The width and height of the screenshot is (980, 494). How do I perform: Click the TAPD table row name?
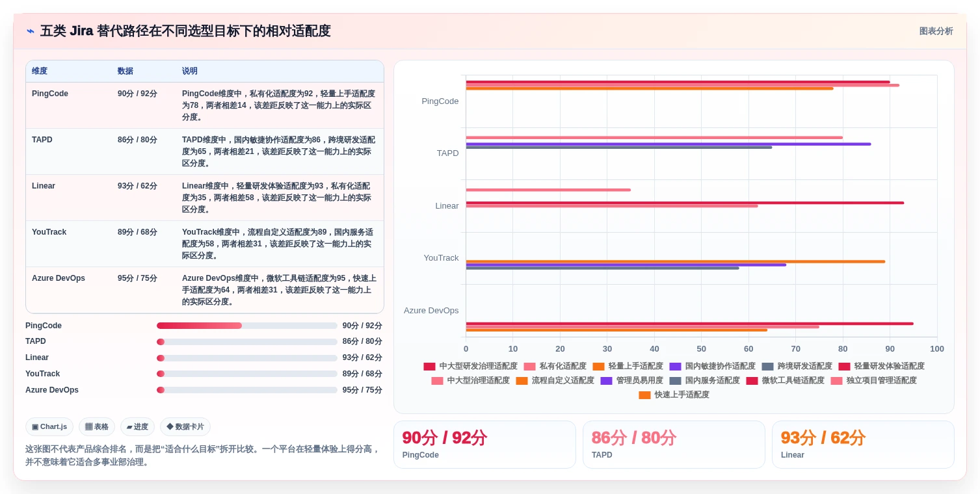pos(42,140)
